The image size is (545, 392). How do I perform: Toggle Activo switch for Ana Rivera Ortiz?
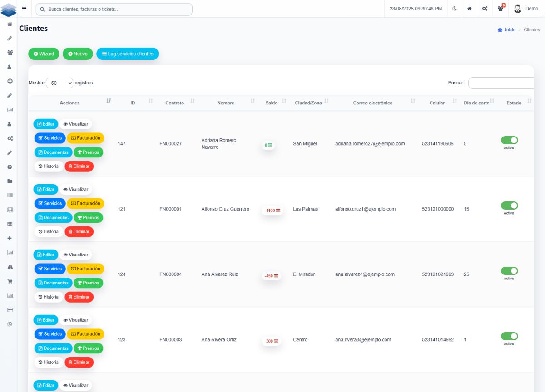(509, 336)
